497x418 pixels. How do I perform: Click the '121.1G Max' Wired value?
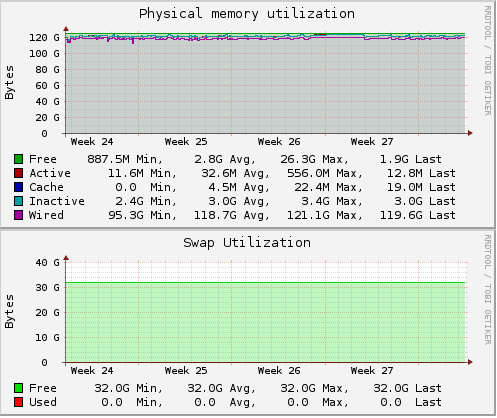point(325,215)
